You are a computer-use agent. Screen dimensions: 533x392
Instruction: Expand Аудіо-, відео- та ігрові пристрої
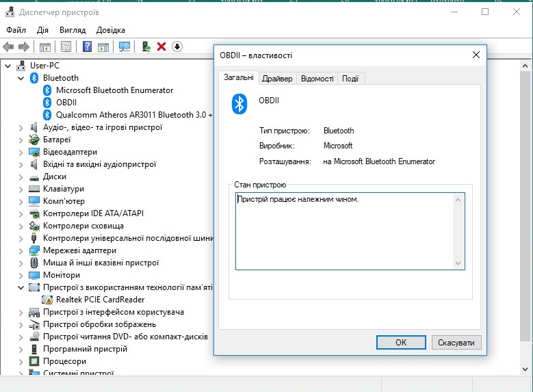coord(21,128)
